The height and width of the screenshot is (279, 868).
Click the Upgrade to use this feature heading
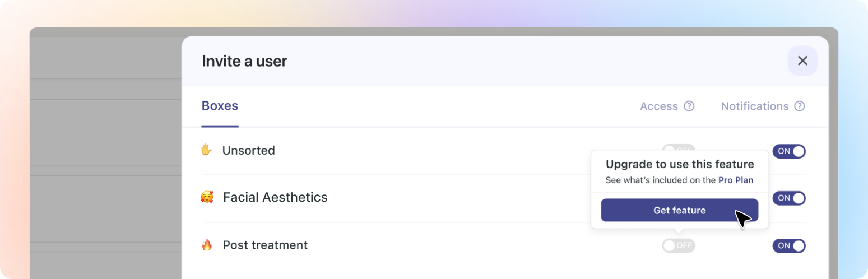coord(679,164)
